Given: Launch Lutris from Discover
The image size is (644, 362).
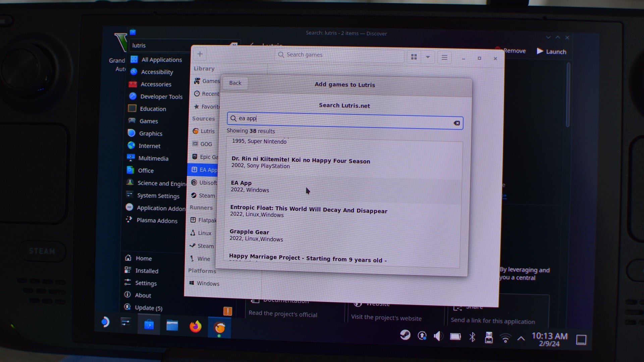Looking at the screenshot, I should point(551,51).
